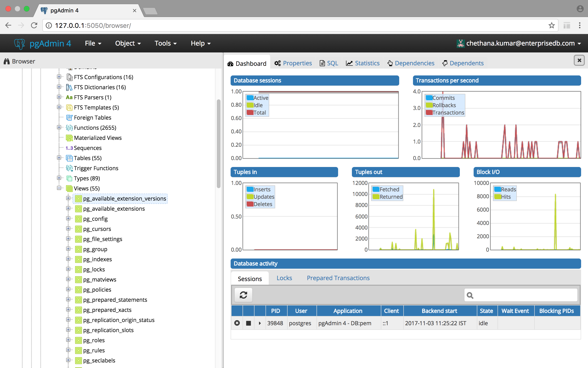Screen dimensions: 588x368
Task: Click the Trigger Functions icon
Action: (x=69, y=168)
